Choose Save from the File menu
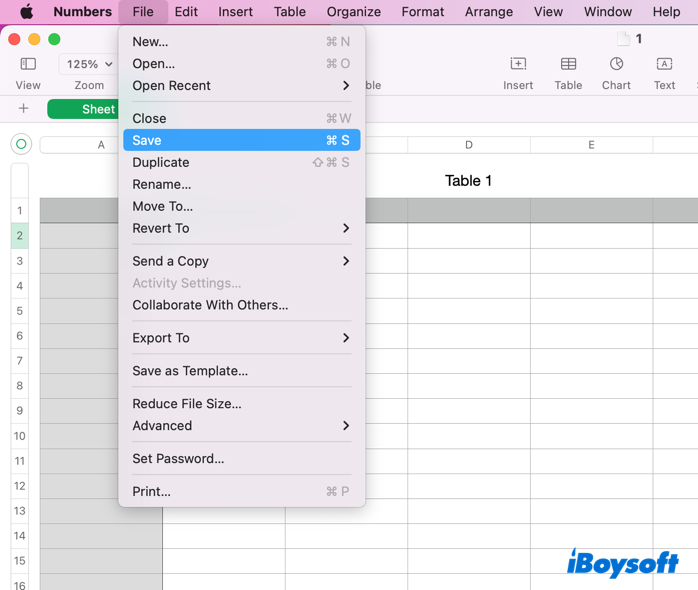The height and width of the screenshot is (590, 698). click(241, 141)
